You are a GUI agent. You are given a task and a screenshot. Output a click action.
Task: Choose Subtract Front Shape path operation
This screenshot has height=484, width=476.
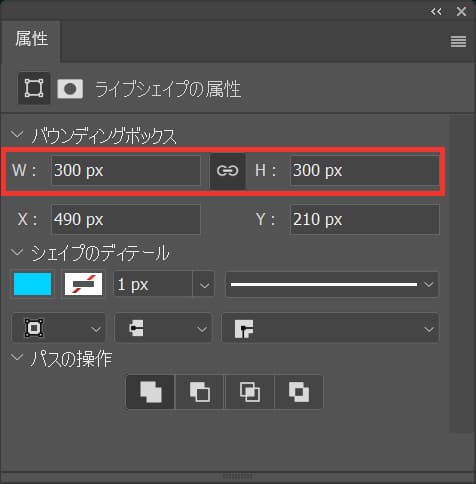pos(200,392)
